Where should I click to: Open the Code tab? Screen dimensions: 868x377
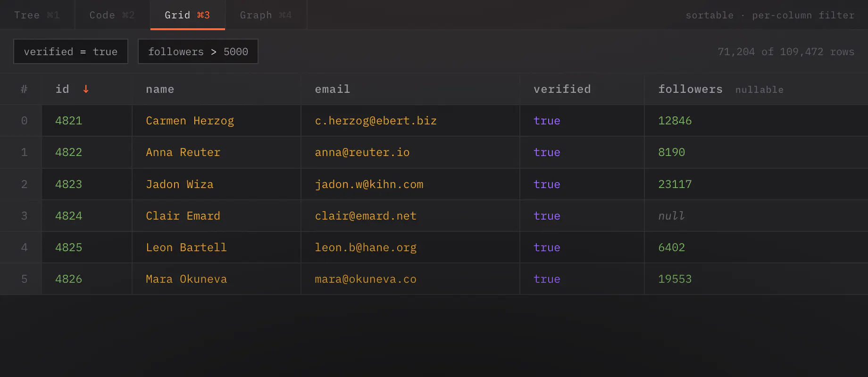pos(112,15)
